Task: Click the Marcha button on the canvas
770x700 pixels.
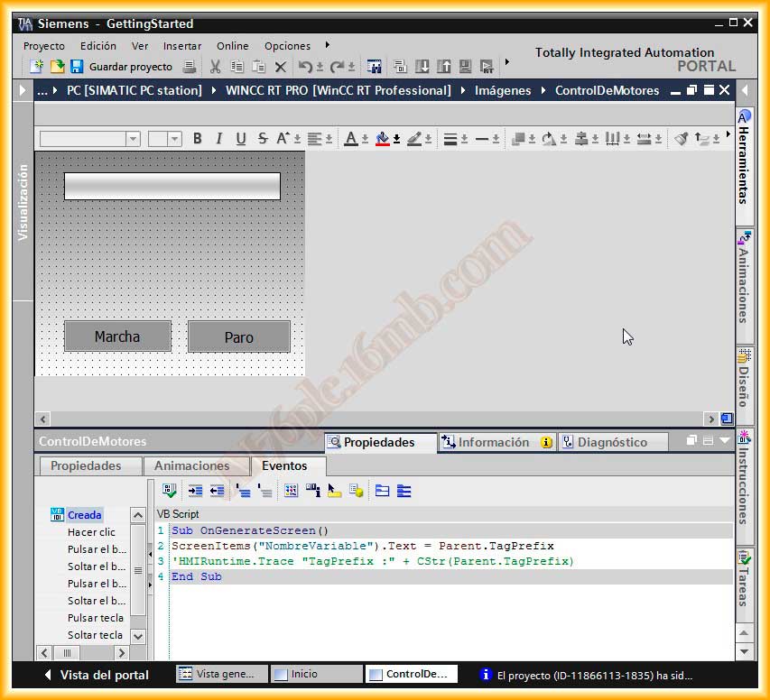Action: (117, 336)
